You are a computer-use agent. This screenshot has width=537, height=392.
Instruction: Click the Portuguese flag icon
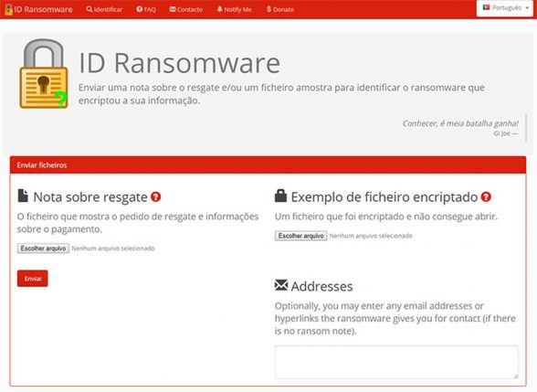(486, 7)
